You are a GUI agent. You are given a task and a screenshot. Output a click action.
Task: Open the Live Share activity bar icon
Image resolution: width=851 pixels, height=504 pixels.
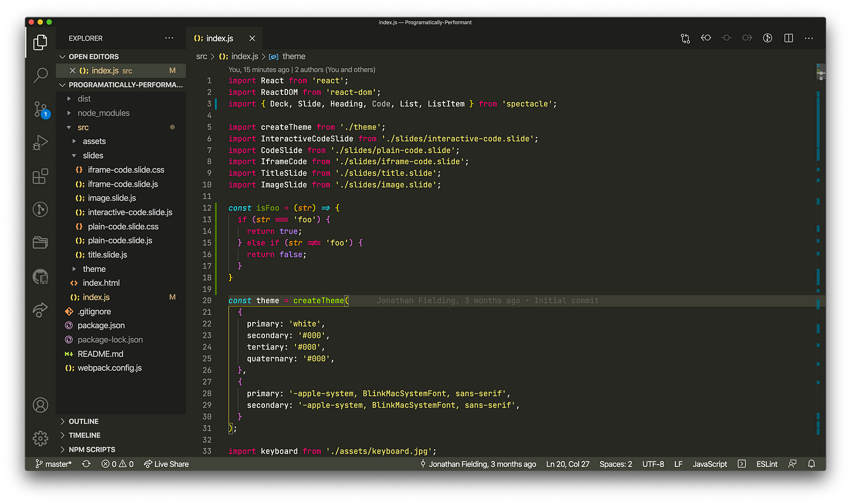40,309
